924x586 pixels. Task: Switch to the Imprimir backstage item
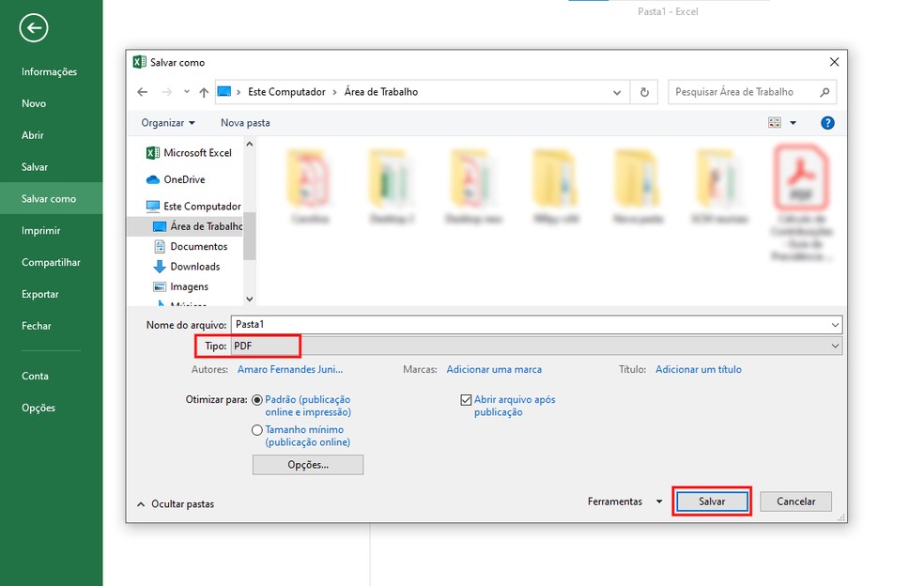point(41,230)
